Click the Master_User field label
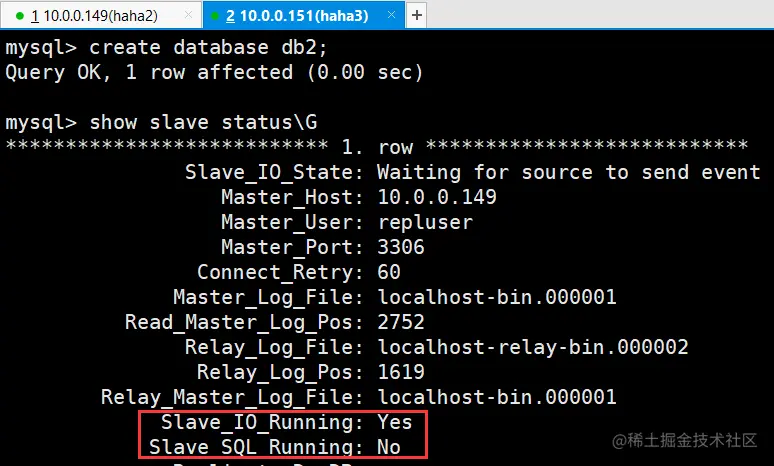 [292, 223]
